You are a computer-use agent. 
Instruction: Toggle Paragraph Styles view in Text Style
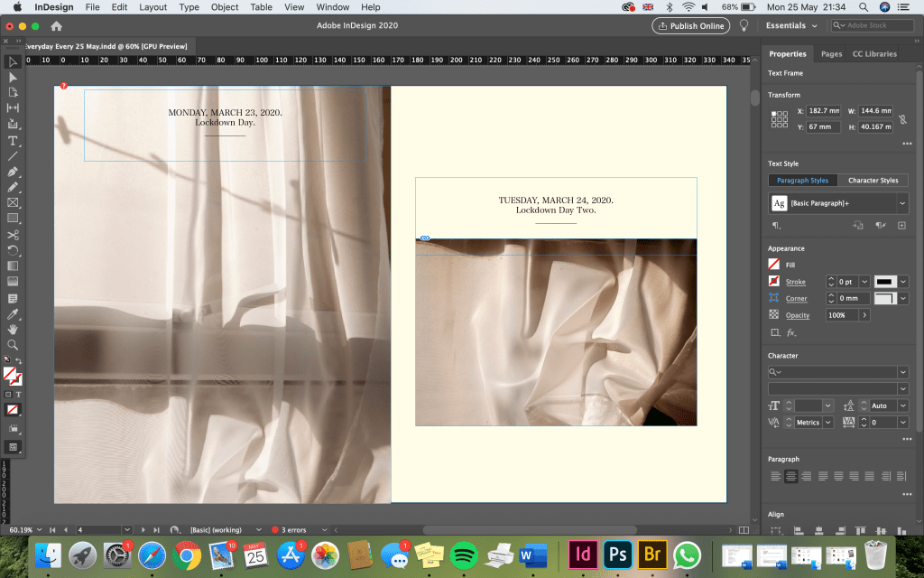[802, 181]
